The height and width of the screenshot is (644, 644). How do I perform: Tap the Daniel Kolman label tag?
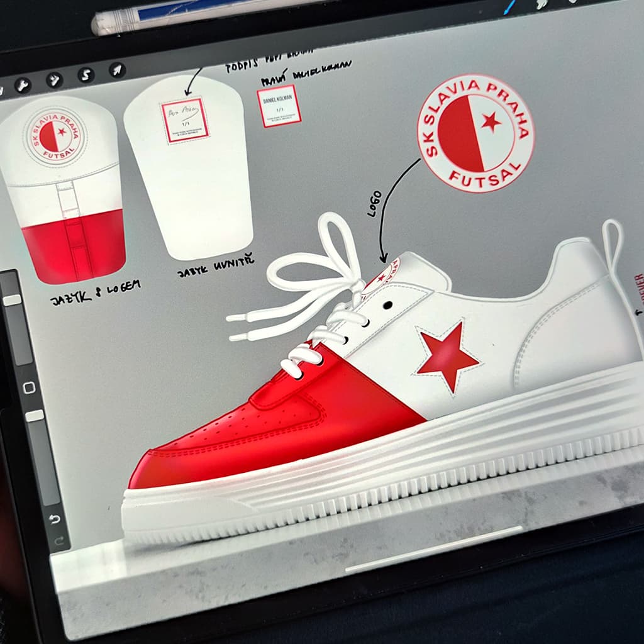pyautogui.click(x=279, y=106)
